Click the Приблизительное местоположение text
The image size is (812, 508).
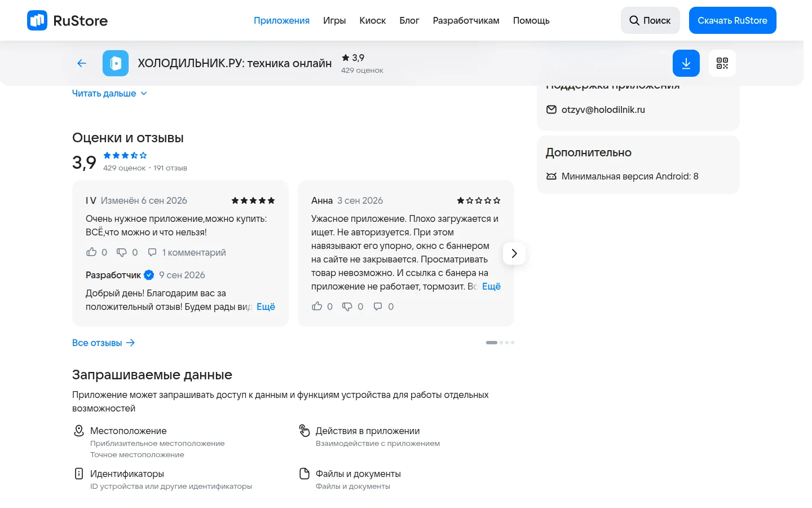pos(157,443)
